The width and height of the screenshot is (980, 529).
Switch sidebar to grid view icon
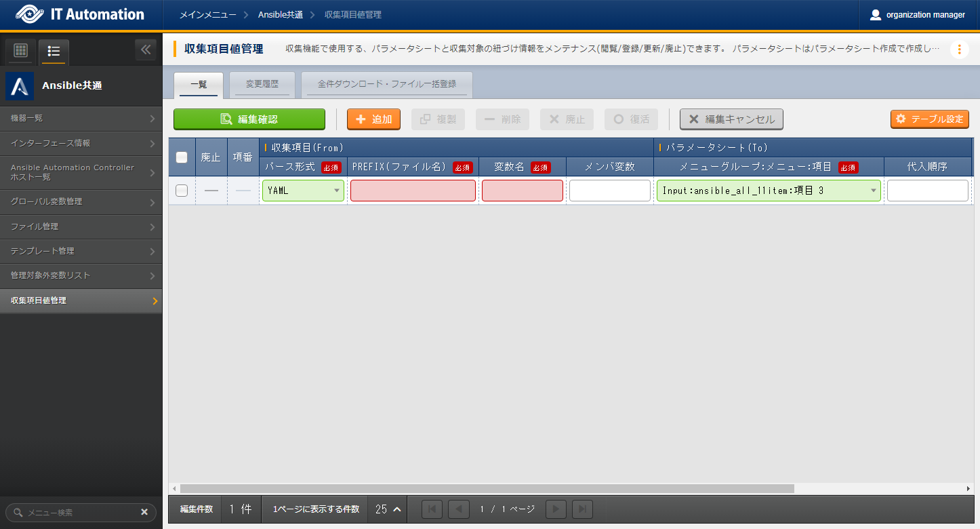(20, 51)
